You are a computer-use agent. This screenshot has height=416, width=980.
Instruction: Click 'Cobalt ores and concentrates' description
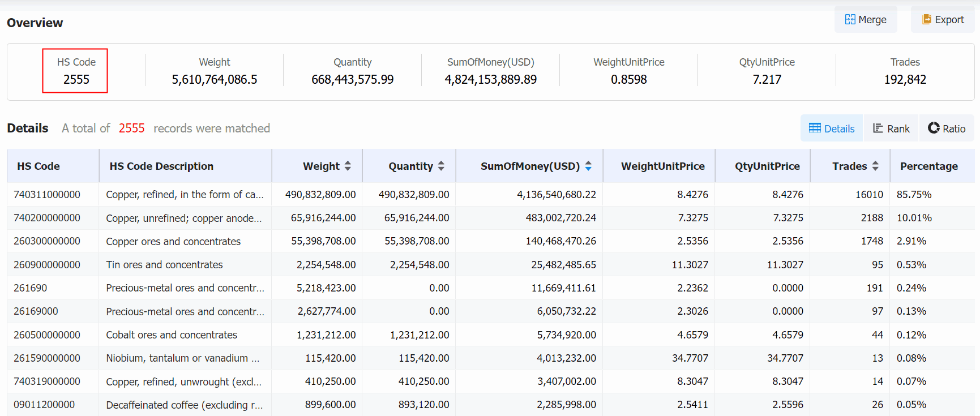(172, 335)
